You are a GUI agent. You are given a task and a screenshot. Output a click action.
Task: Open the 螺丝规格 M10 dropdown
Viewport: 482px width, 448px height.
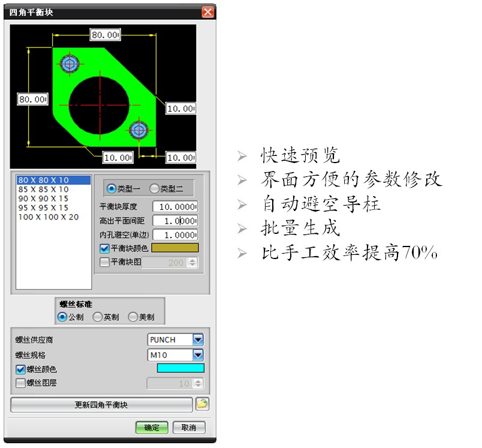pos(198,355)
